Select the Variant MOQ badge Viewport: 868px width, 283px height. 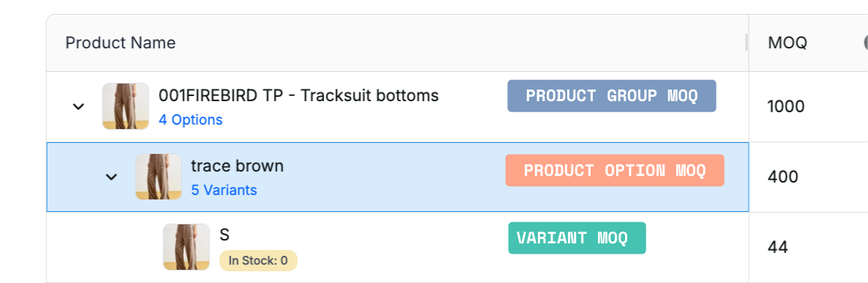[577, 238]
